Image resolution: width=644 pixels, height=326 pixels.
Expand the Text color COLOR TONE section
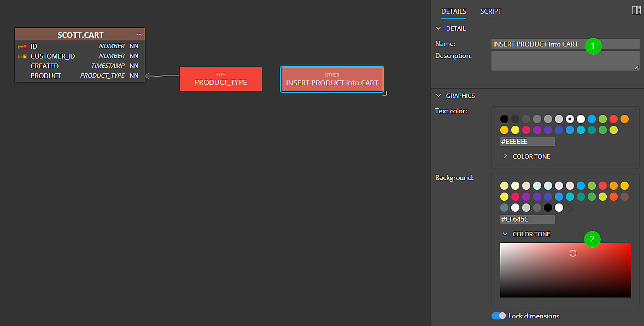[505, 156]
